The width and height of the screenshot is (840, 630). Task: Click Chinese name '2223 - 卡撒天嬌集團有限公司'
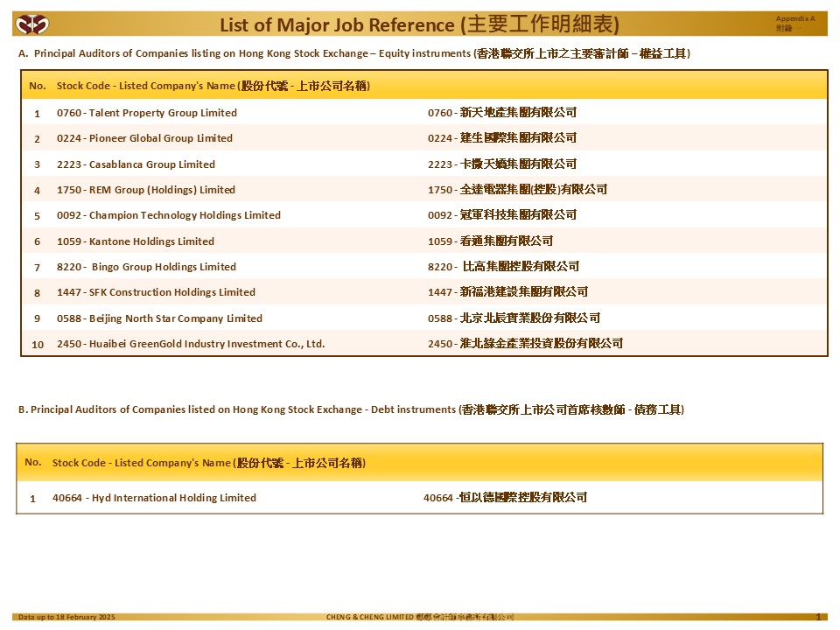[502, 164]
